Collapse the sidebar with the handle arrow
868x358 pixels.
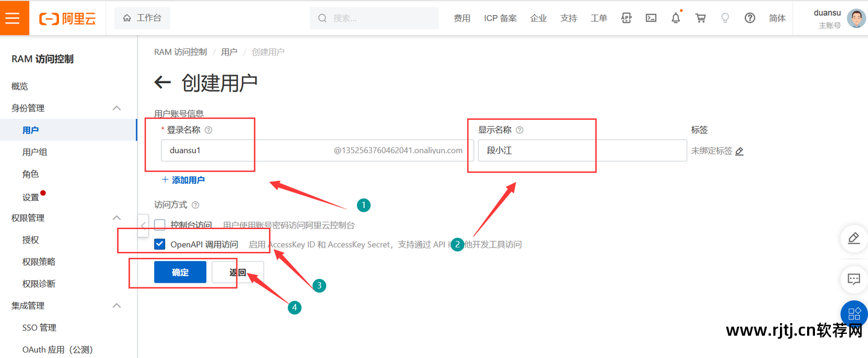(143, 225)
